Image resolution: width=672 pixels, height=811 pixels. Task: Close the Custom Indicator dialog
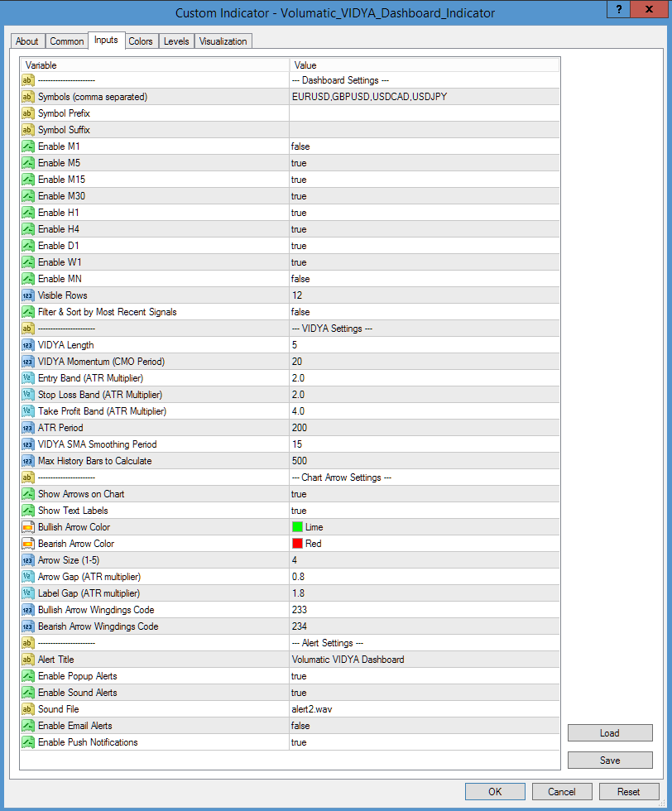(649, 9)
